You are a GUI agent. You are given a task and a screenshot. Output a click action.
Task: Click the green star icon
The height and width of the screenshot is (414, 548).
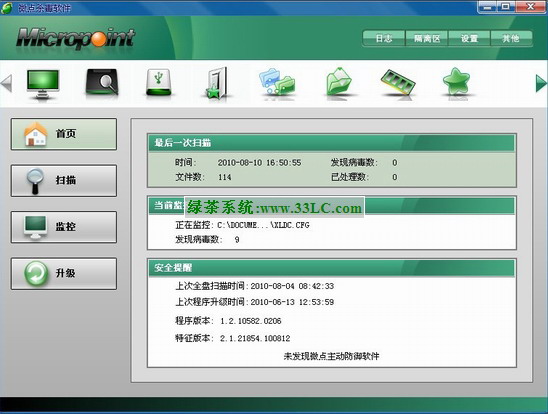[x=456, y=82]
